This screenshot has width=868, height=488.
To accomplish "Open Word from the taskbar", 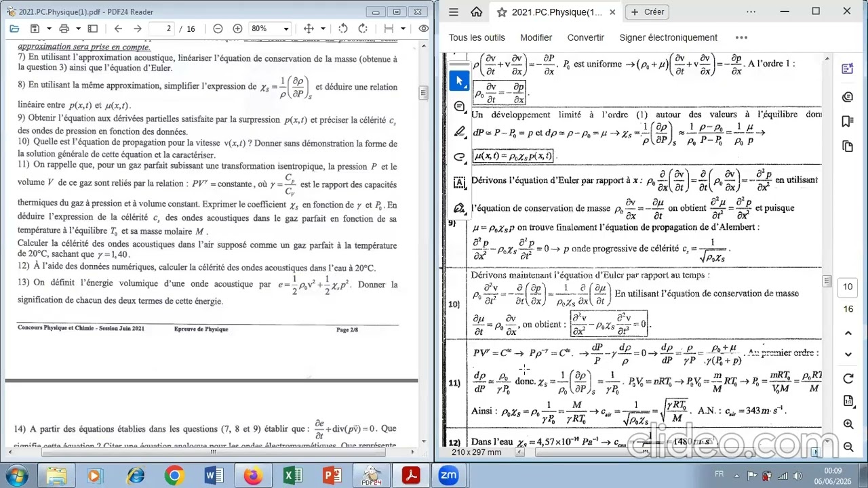I will click(x=213, y=476).
